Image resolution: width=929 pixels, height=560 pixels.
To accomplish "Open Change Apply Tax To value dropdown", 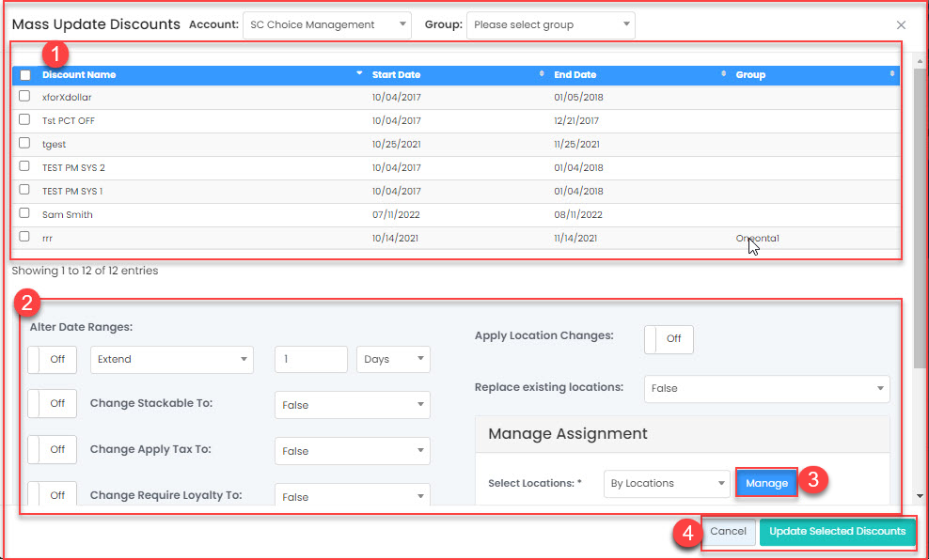I will pos(353,451).
